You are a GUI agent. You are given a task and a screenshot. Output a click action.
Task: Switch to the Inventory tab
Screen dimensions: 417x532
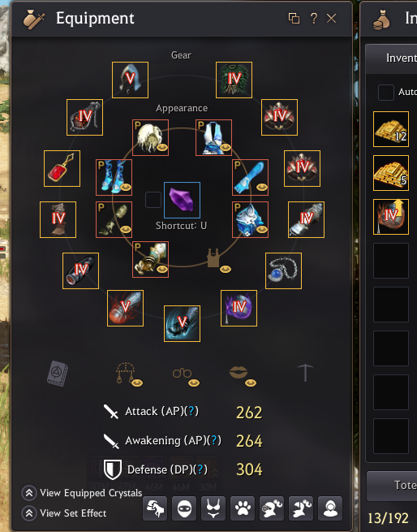pyautogui.click(x=401, y=58)
